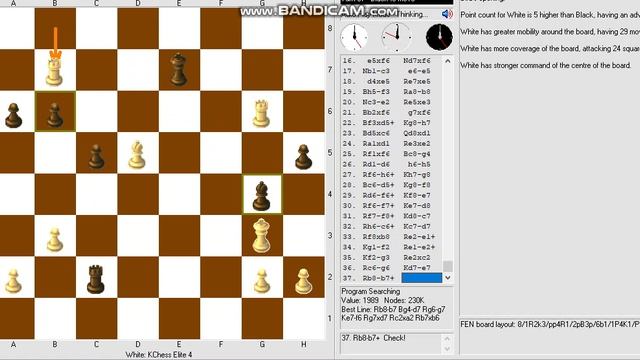The width and height of the screenshot is (640, 360).
Task: Select move 21. Bb2xf6 in list
Action: tap(376, 112)
